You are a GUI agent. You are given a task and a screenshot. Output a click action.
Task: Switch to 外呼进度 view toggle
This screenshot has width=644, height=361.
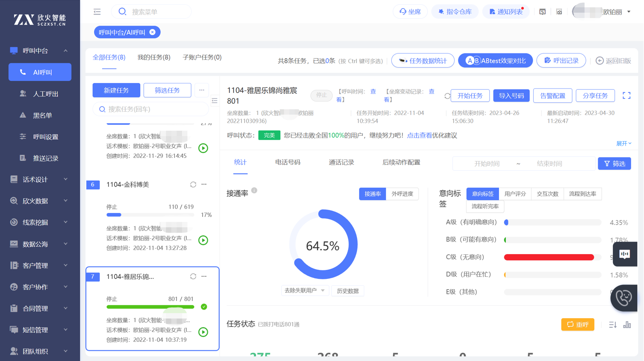click(402, 194)
